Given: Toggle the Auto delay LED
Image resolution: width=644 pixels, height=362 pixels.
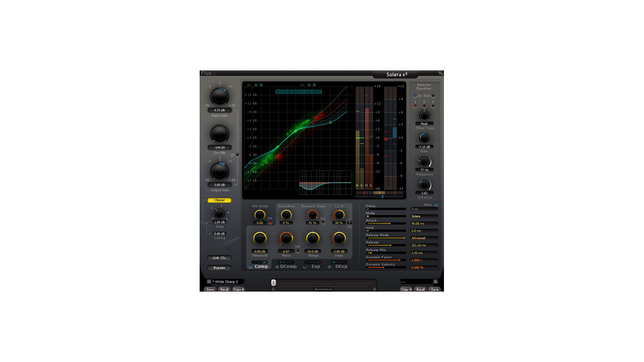Looking at the screenshot, I should (436, 205).
